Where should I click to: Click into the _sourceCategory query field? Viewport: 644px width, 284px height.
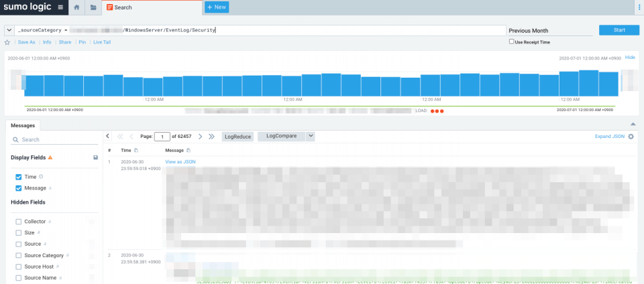260,30
